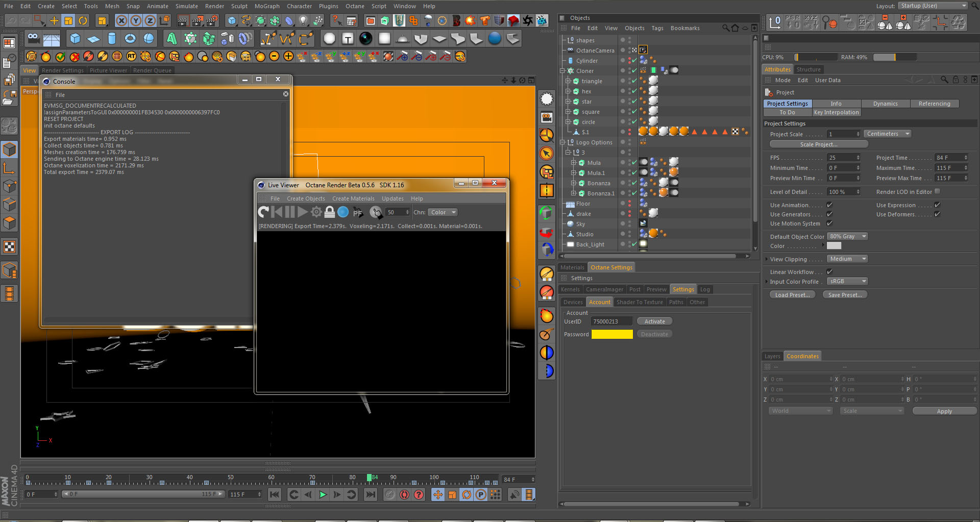Toggle the Z axis lock icon
Viewport: 980px width, 522px height.
coord(150,20)
